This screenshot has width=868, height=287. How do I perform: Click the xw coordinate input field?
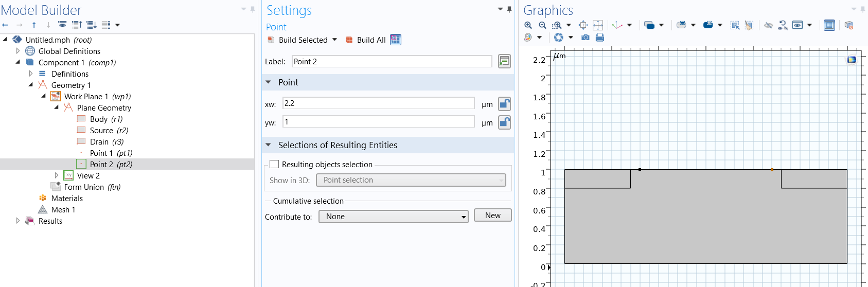pyautogui.click(x=378, y=103)
